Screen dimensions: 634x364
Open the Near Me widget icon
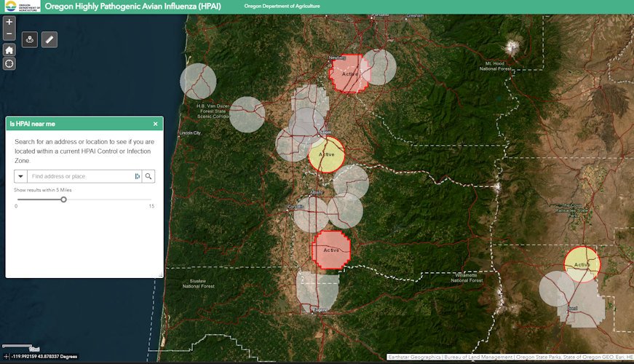(31, 39)
